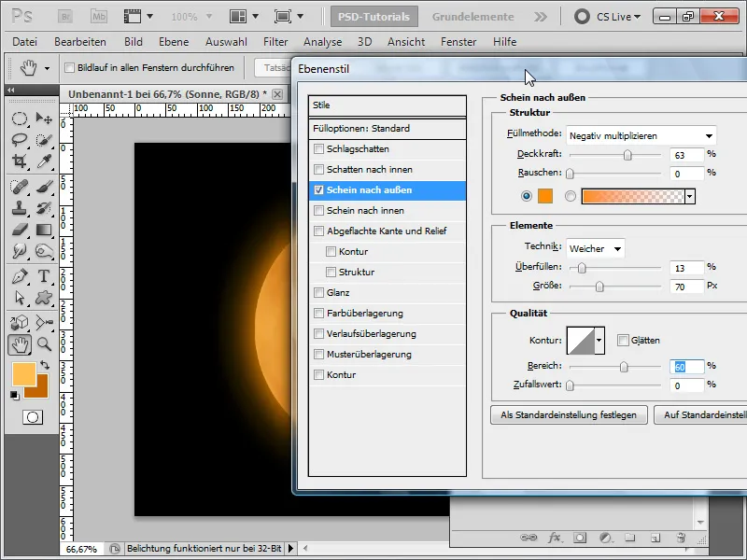The image size is (747, 560).
Task: Select the Move tool
Action: point(44,119)
